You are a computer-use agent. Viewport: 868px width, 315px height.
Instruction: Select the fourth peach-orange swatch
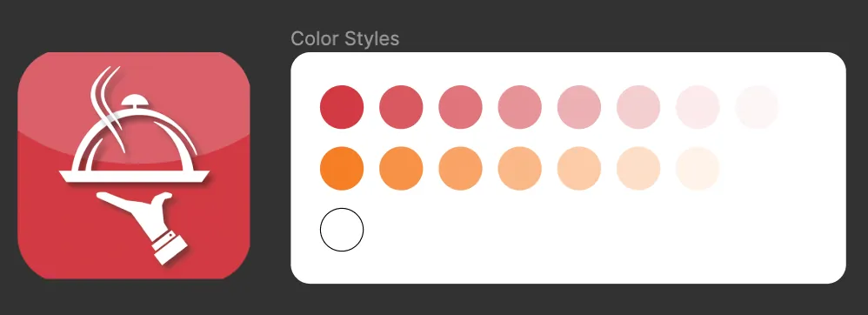point(520,168)
